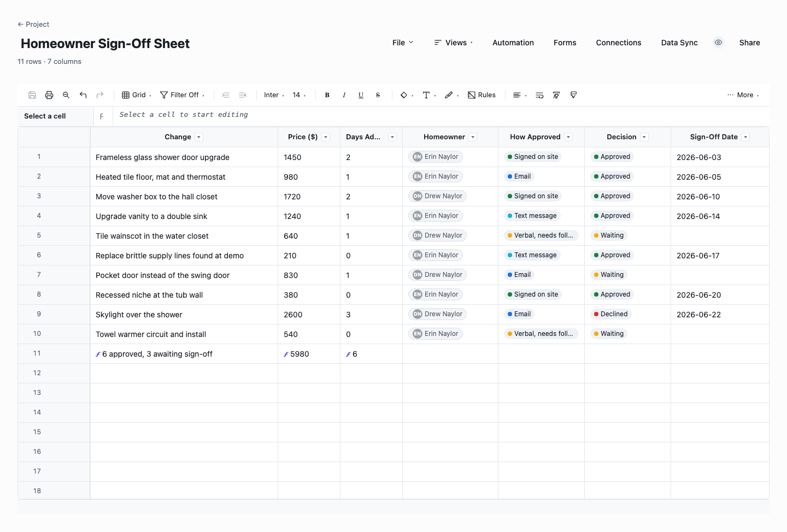Toggle text wrapping icon
Viewport: 787px width, 532px height.
click(539, 95)
